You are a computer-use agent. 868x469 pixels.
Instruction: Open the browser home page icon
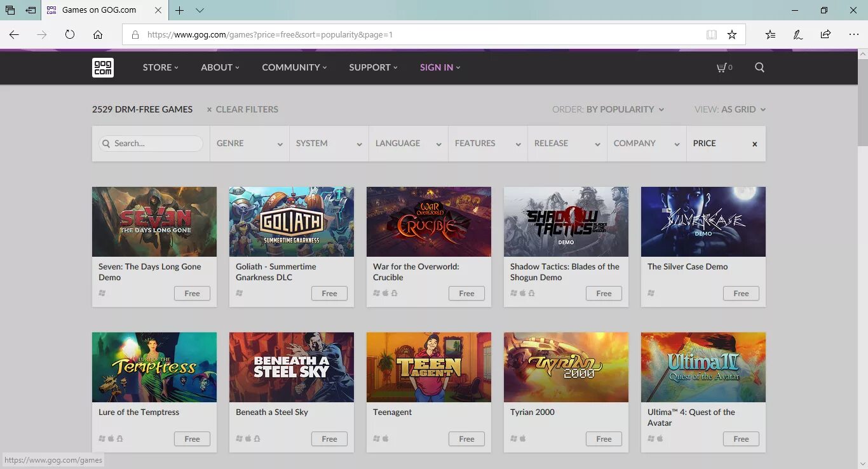point(98,34)
